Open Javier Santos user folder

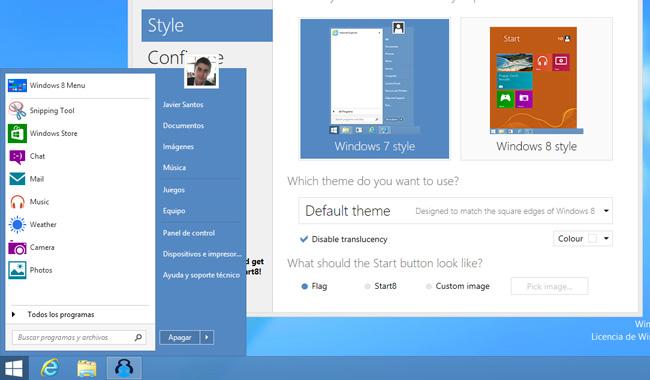click(x=183, y=105)
